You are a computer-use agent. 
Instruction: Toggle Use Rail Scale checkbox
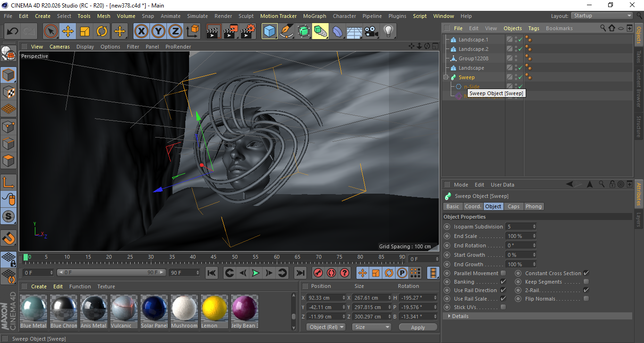[x=503, y=299]
